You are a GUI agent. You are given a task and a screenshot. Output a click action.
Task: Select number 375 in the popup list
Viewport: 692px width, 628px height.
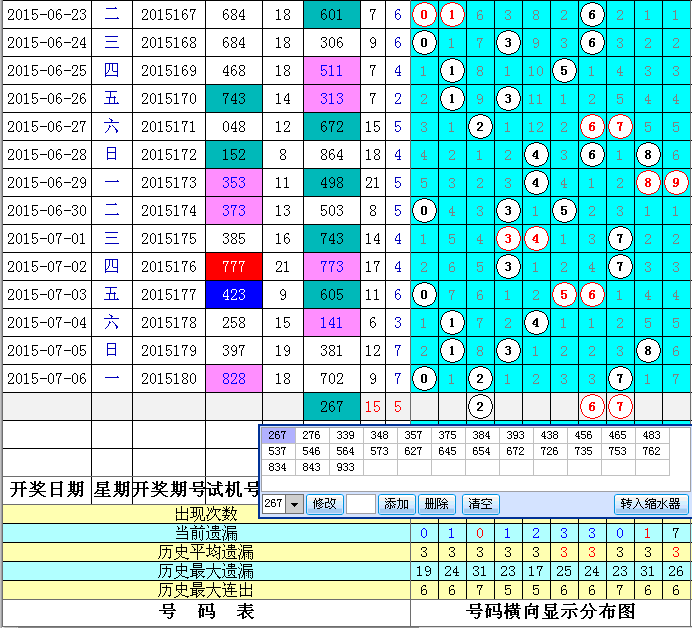pos(448,435)
